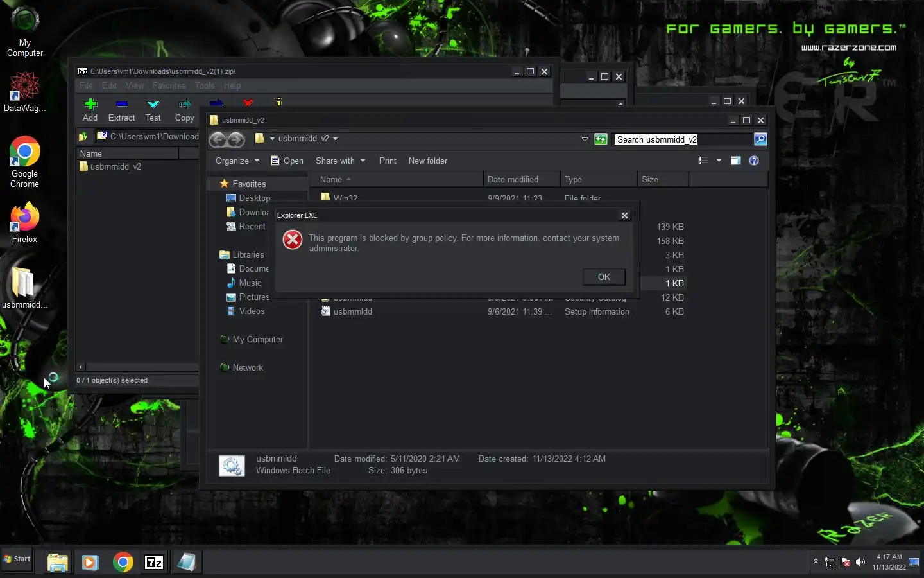This screenshot has width=924, height=578.
Task: Click the Add icon in 7-Zip
Action: (x=90, y=110)
